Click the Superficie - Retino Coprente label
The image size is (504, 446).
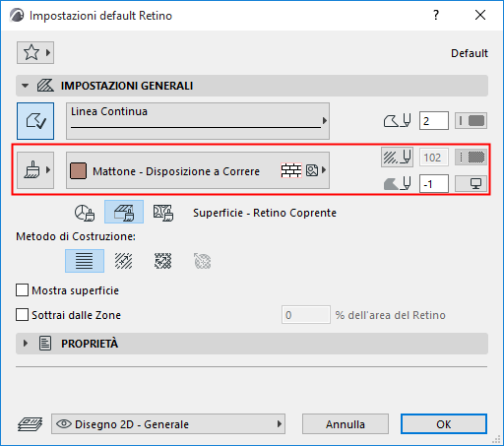coord(265,213)
